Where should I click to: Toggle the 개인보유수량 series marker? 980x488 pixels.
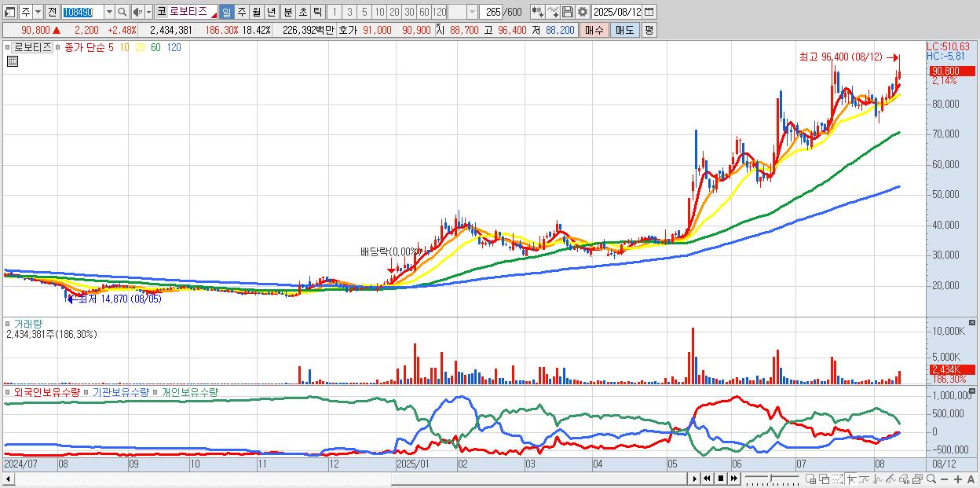click(155, 392)
